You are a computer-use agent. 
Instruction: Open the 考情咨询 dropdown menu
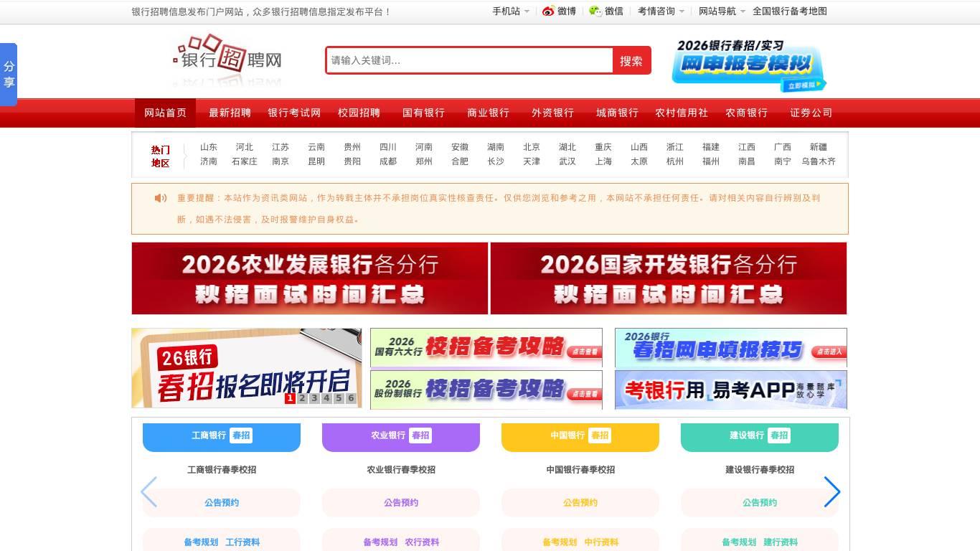[x=657, y=11]
